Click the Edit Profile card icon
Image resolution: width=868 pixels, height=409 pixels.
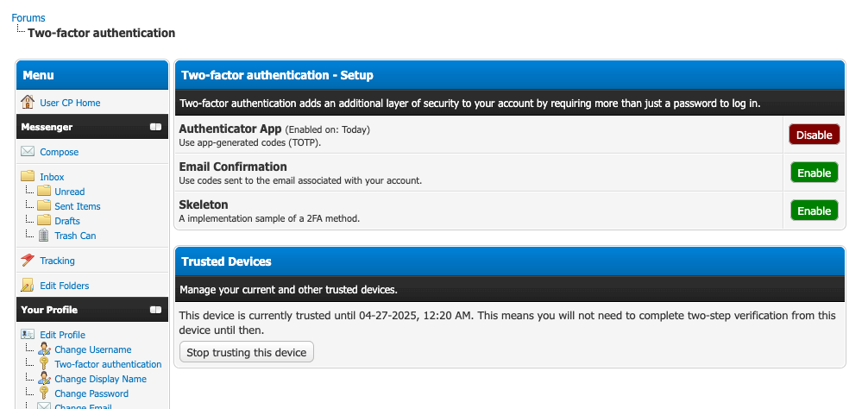(x=28, y=335)
